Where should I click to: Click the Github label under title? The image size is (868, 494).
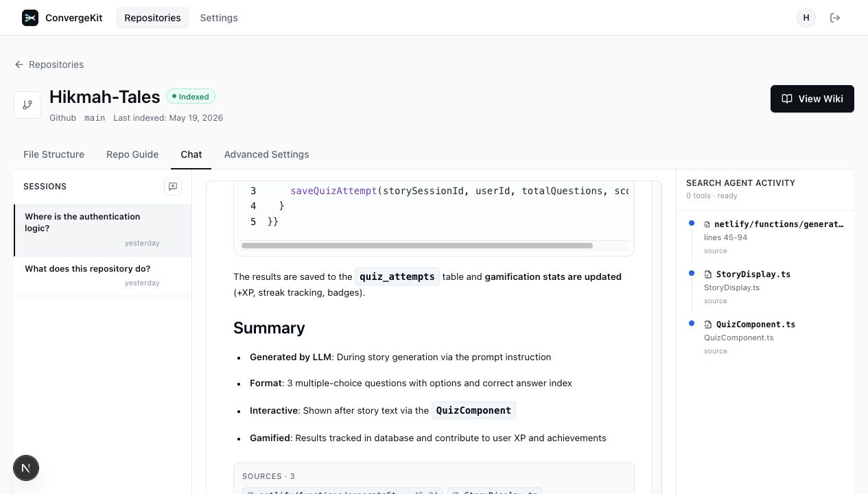tap(62, 118)
